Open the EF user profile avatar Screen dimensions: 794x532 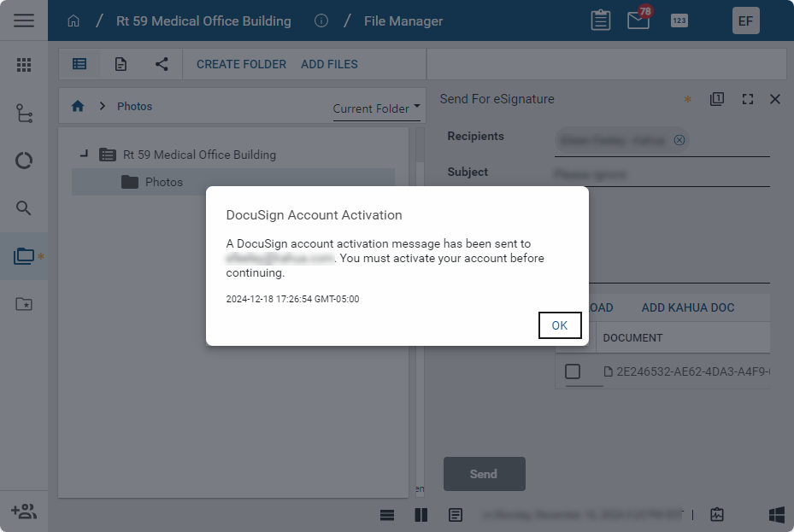tap(745, 20)
